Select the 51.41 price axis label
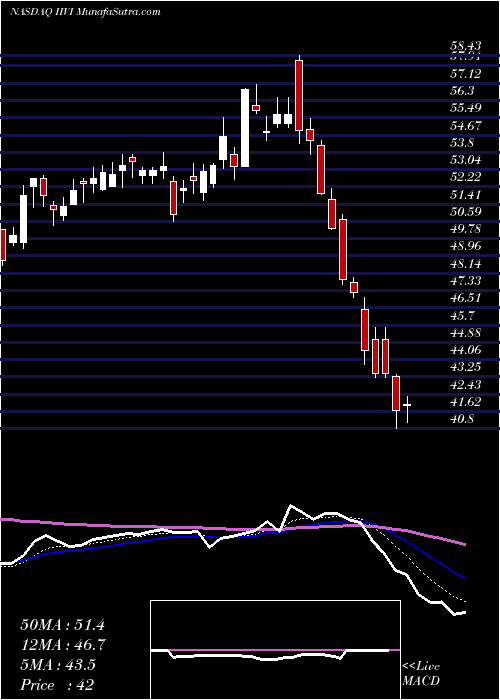The image size is (500, 700). 465,194
